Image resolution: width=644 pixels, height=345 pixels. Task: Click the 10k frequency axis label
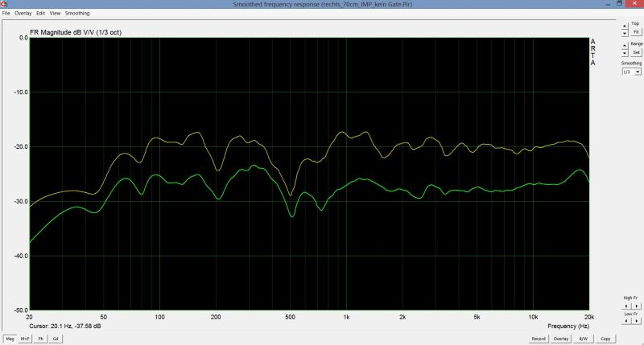pos(533,317)
